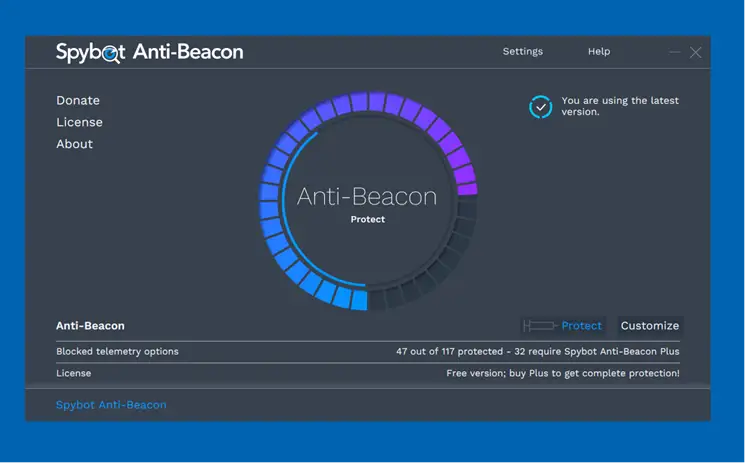Screen dimensions: 745x463
Task: Click the Anti-Beacon title in the dial
Action: (x=367, y=196)
